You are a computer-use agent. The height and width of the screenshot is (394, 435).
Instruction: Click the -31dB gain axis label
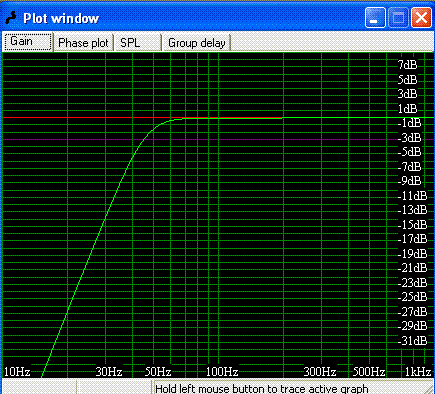point(412,340)
